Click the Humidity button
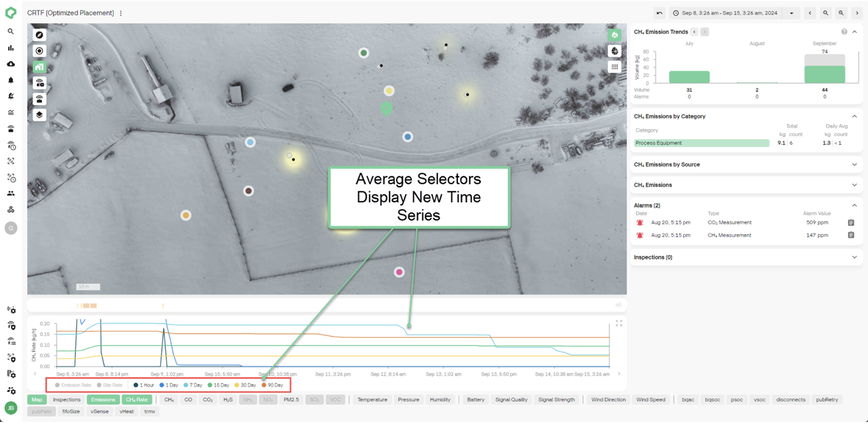Screen dimensions: 868x424 [x=440, y=400]
